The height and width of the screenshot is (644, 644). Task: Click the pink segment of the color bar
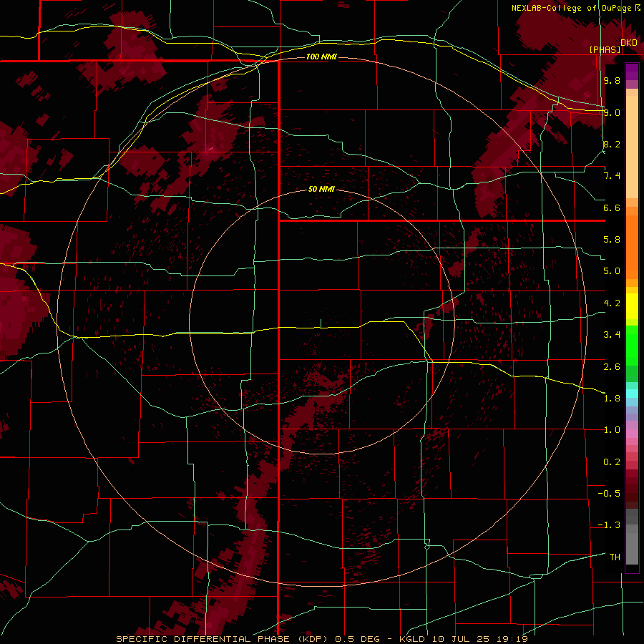click(632, 434)
